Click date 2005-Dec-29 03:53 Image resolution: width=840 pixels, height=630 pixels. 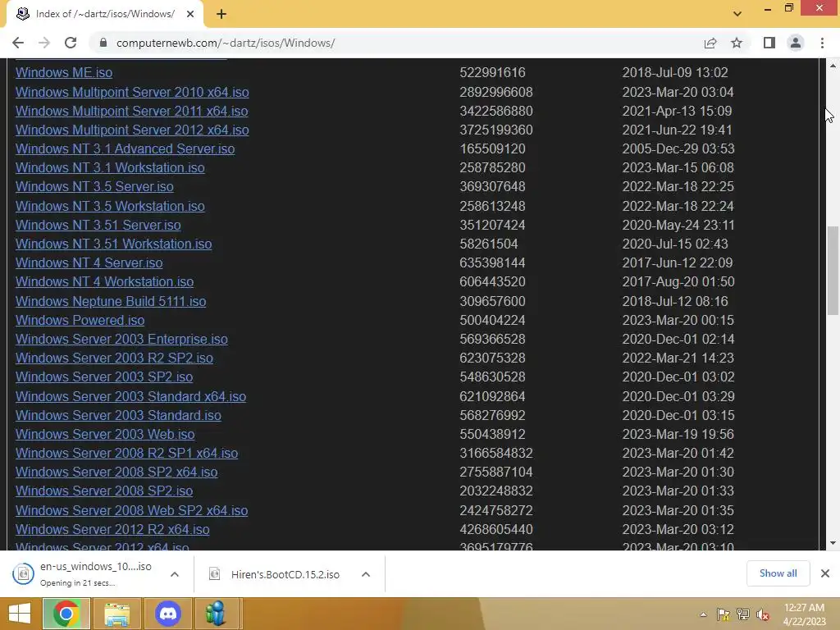pyautogui.click(x=678, y=149)
